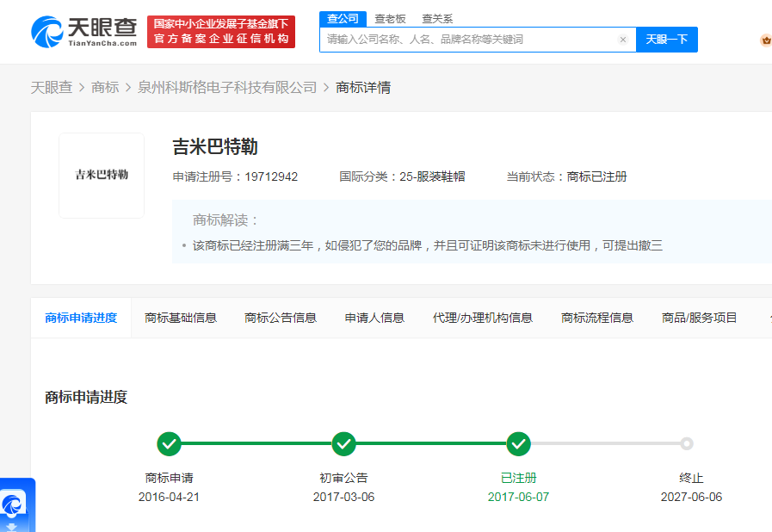Open 泉州科斯格电子科技有限公司 breadcrumb link
This screenshot has width=772, height=532.
click(x=227, y=88)
